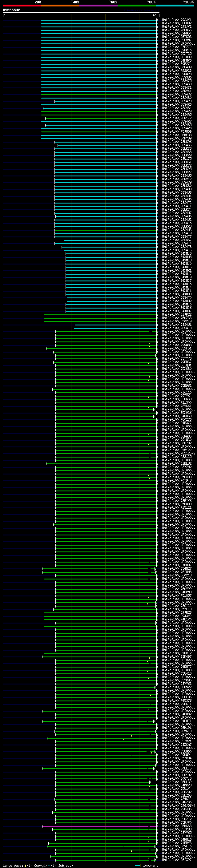
Task: Click the UniRef100_Q5WG60 label
Action: (176, 751)
